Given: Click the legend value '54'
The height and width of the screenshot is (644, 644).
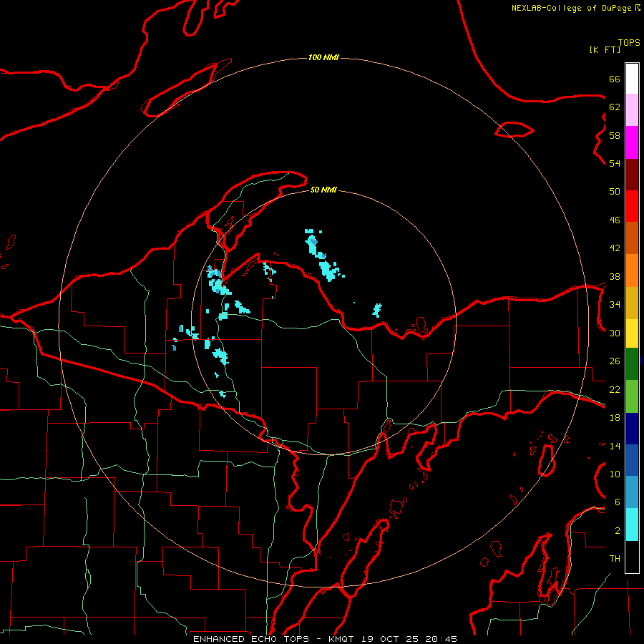Looking at the screenshot, I should point(615,163).
